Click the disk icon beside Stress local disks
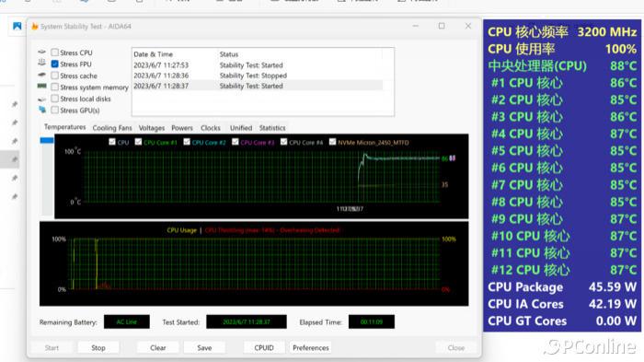This screenshot has width=644, height=362. pyautogui.click(x=42, y=99)
